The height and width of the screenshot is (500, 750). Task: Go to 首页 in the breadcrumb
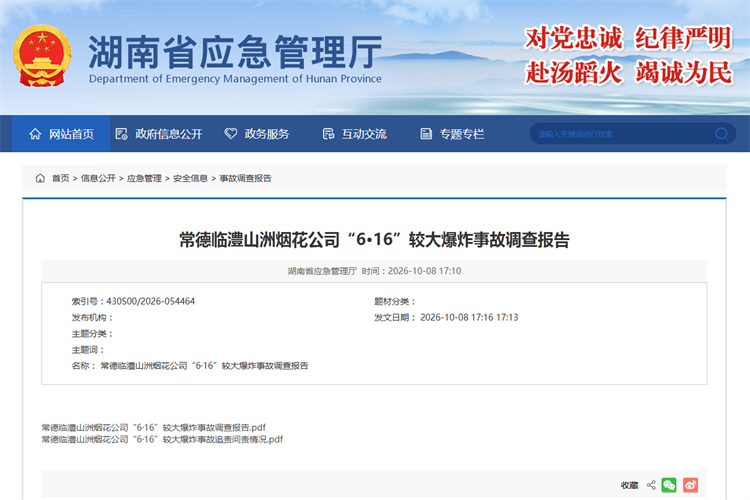click(60, 178)
